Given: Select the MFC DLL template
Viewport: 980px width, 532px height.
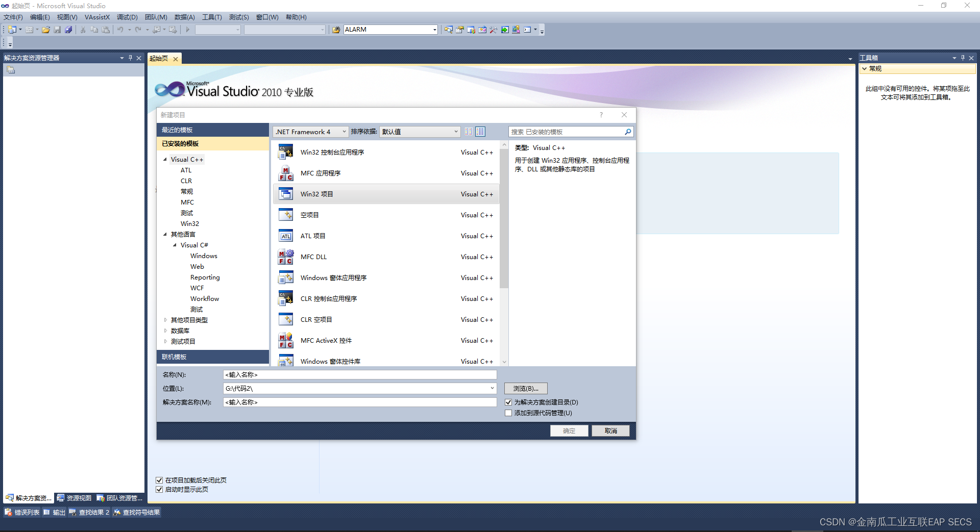Looking at the screenshot, I should [x=386, y=257].
